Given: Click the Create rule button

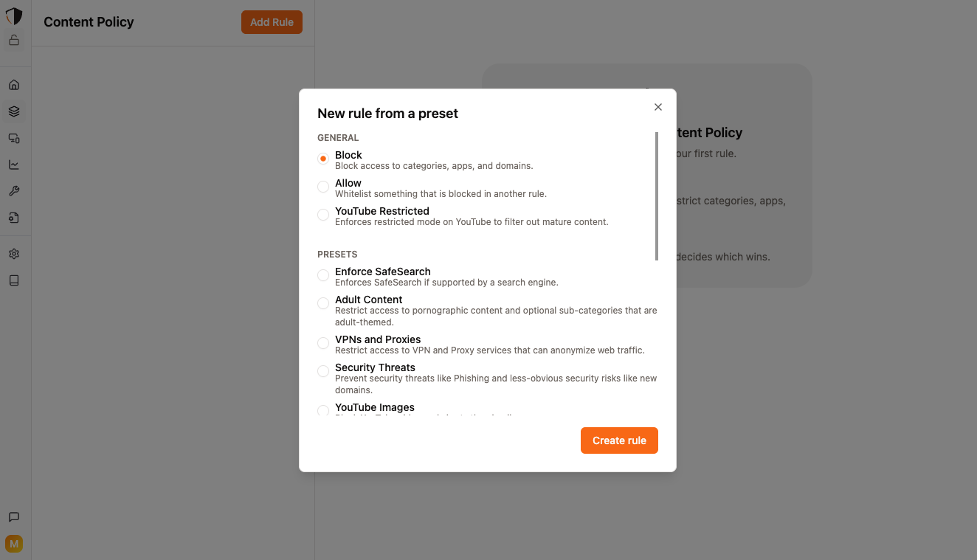Looking at the screenshot, I should [619, 440].
